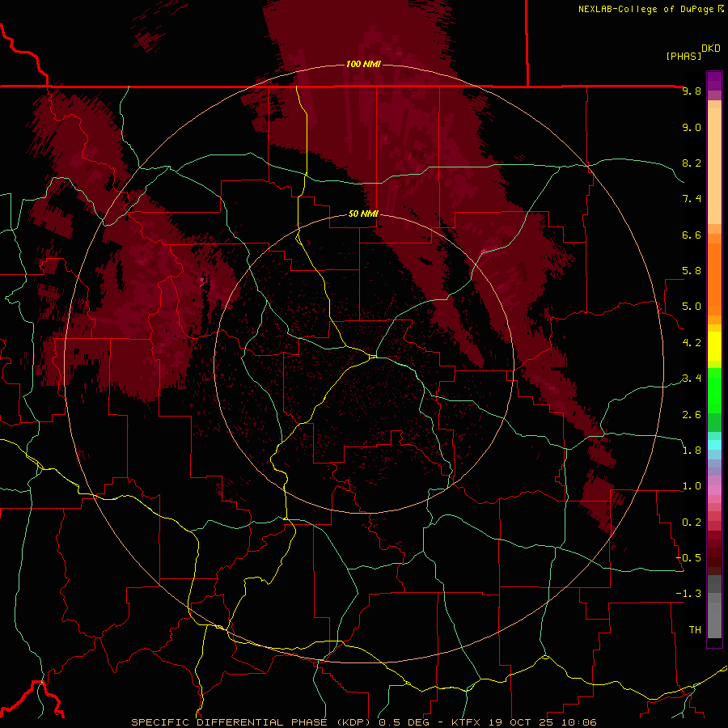
Task: Click the -1.3 legend value
Action: [688, 594]
